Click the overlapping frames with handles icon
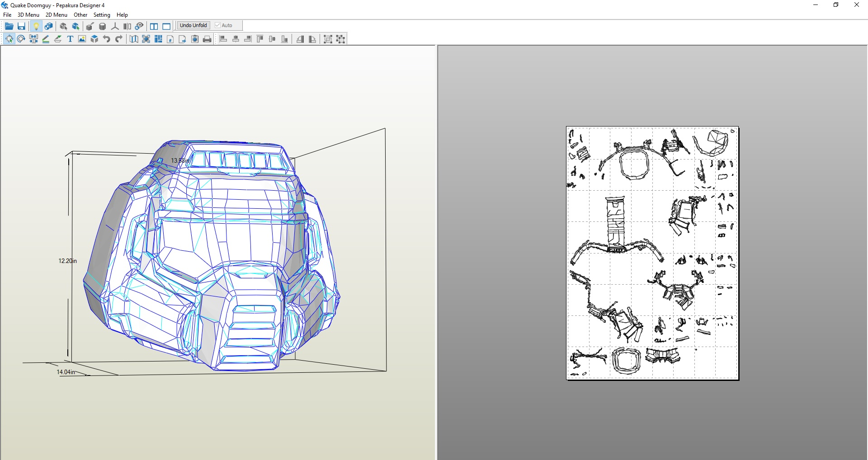Image resolution: width=868 pixels, height=460 pixels. pos(328,39)
